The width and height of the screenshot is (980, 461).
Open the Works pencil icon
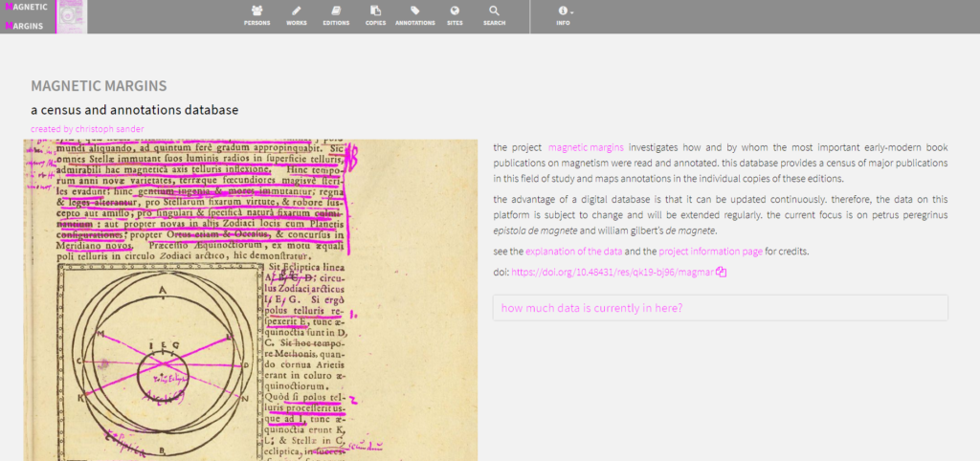(297, 11)
